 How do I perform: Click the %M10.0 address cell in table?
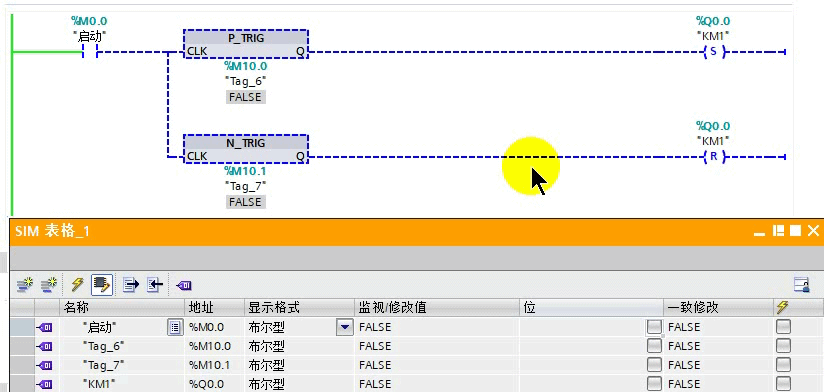coord(214,346)
